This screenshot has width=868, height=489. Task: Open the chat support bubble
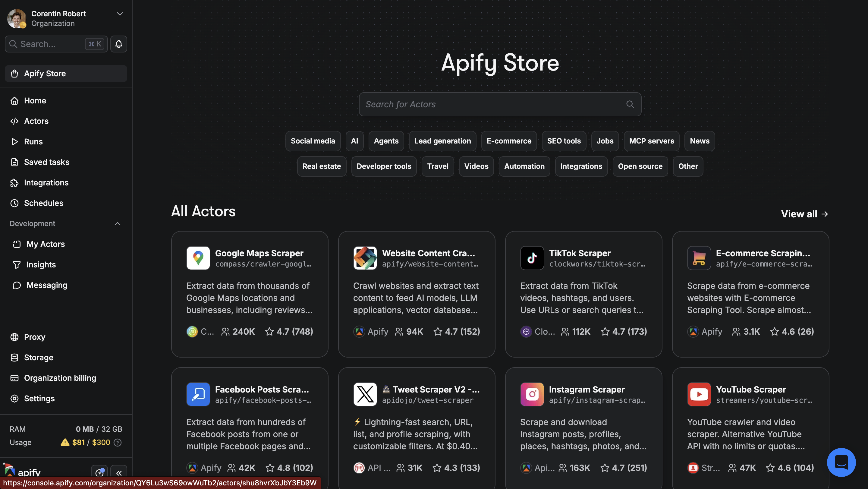pos(841,462)
